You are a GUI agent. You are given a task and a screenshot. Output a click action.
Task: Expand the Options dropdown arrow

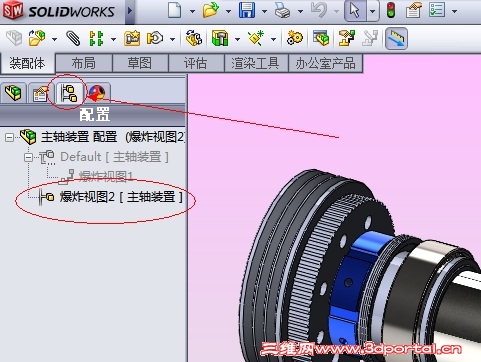click(454, 11)
